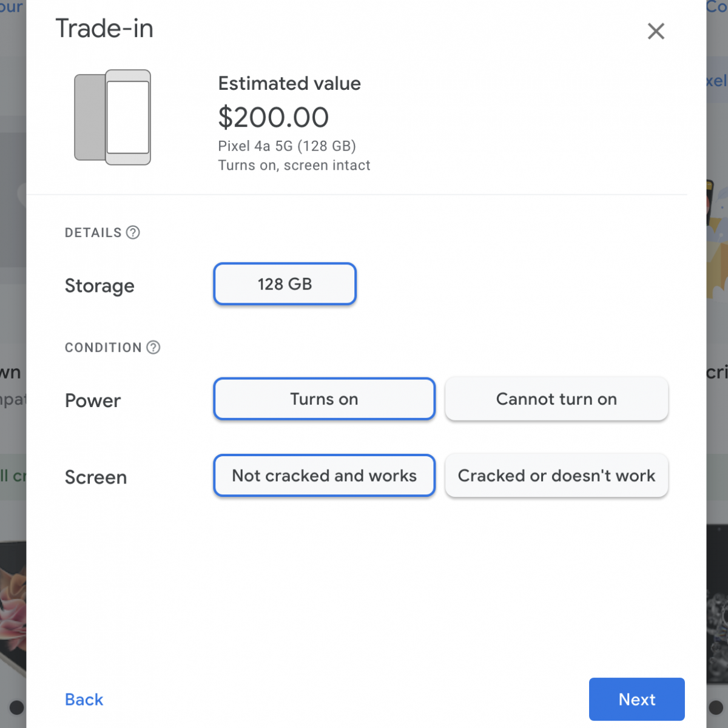Go back using the Back link
This screenshot has height=728, width=728.
(84, 699)
